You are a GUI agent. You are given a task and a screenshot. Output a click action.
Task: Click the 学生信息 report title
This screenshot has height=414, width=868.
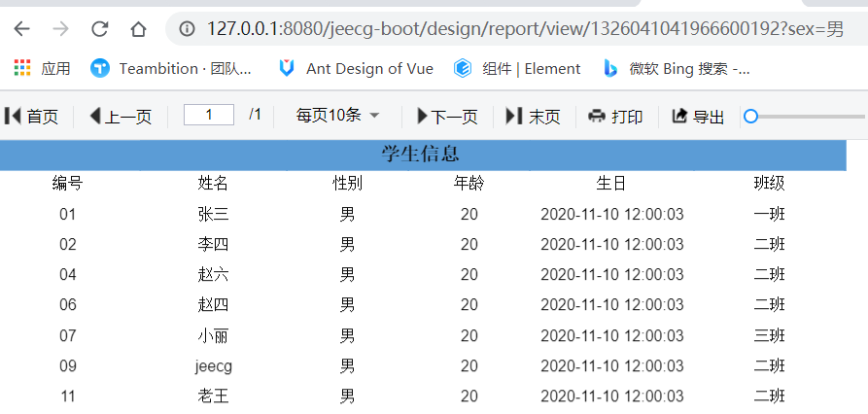[420, 154]
